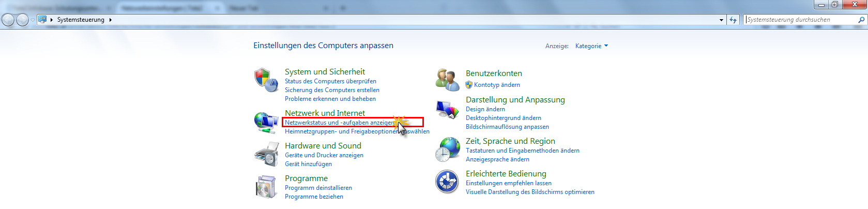This screenshot has width=868, height=209.
Task: Open the recent pages dropdown arrow
Action: (33, 20)
